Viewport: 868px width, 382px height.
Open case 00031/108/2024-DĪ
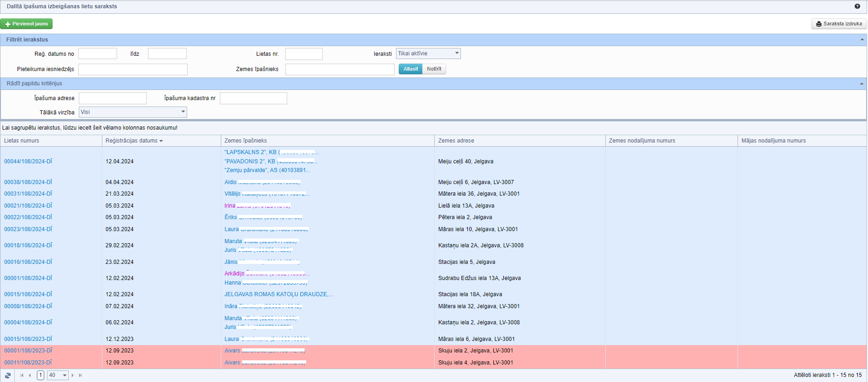(x=28, y=194)
